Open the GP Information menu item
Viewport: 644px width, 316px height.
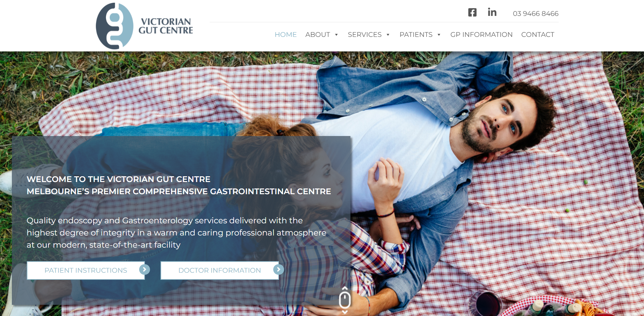pyautogui.click(x=481, y=35)
